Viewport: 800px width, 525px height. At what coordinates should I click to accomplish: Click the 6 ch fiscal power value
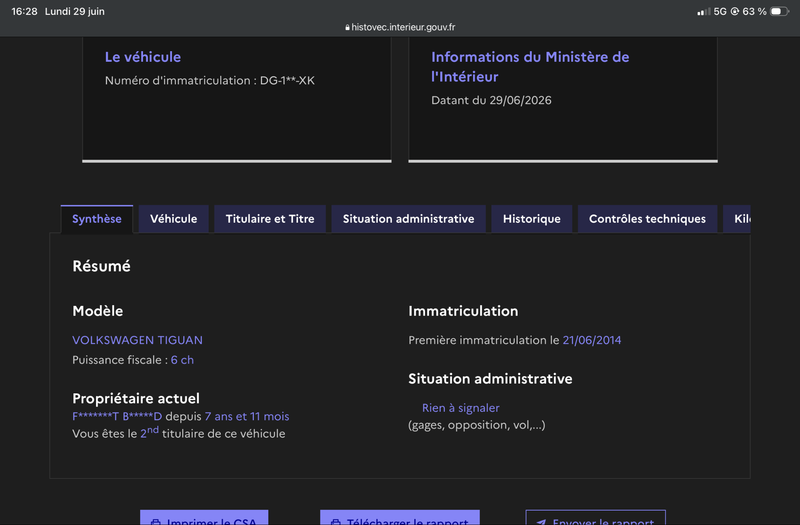(182, 360)
